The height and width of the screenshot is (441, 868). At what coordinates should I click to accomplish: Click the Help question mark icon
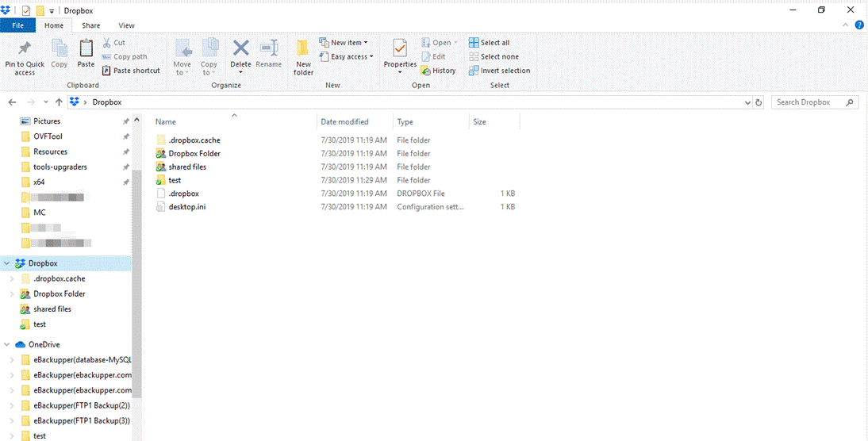(860, 25)
